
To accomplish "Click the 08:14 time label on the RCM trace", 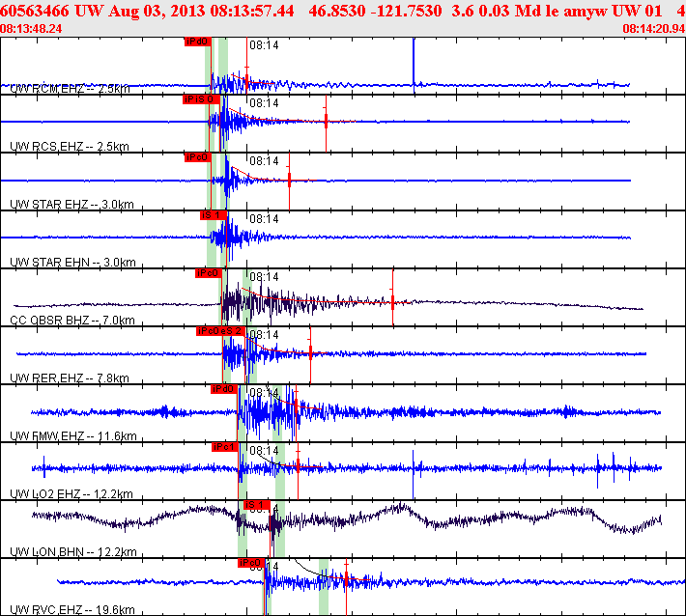I will click(264, 45).
